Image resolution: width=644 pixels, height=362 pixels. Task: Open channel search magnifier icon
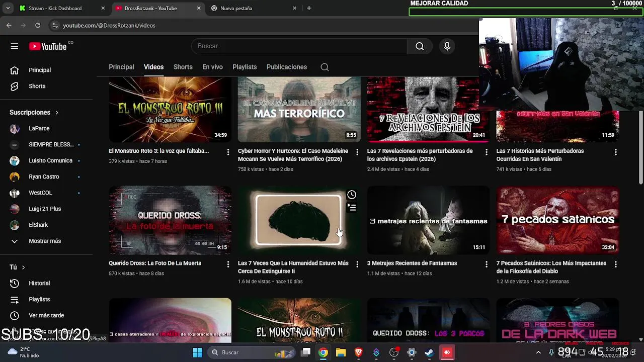coord(325,67)
